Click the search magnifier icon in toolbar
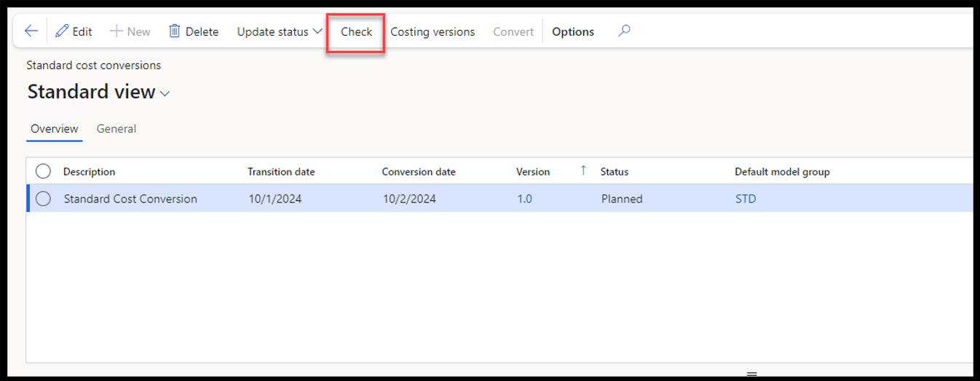 [x=624, y=31]
